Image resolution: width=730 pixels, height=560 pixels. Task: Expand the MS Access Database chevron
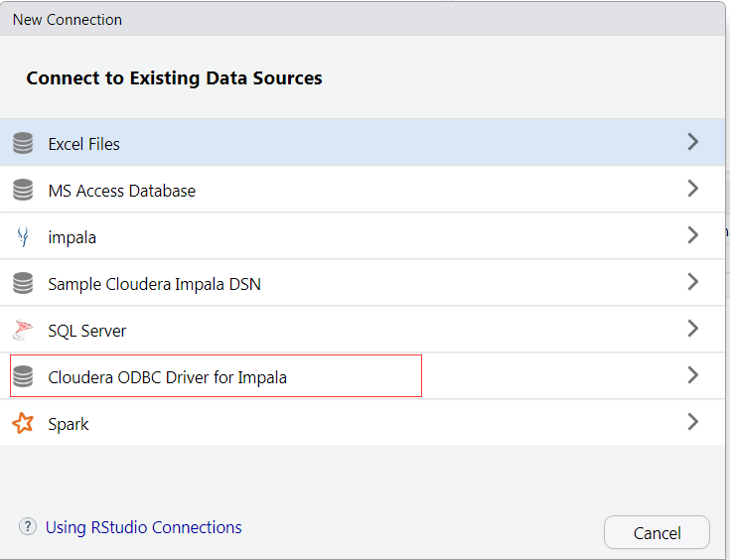click(x=693, y=189)
